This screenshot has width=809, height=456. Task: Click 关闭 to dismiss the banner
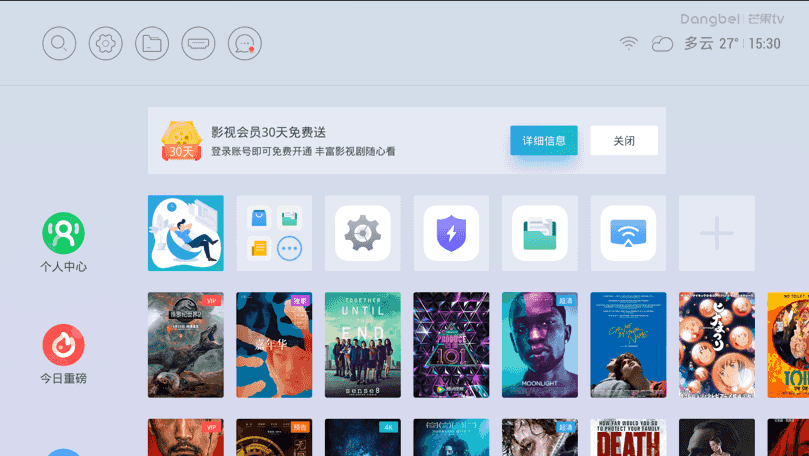(624, 140)
